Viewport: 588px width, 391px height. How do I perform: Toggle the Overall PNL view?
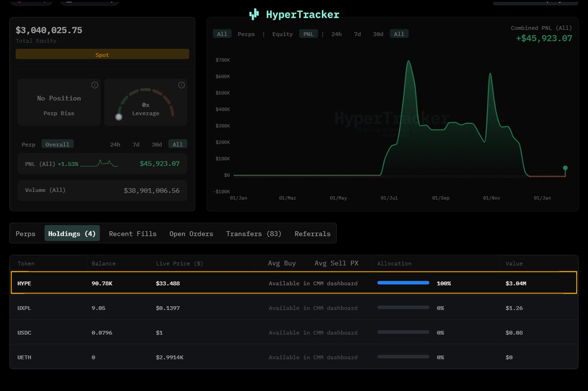[57, 144]
